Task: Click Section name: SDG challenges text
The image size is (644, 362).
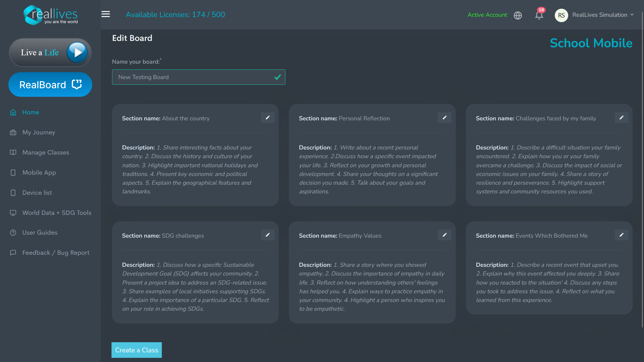Action: point(163,236)
